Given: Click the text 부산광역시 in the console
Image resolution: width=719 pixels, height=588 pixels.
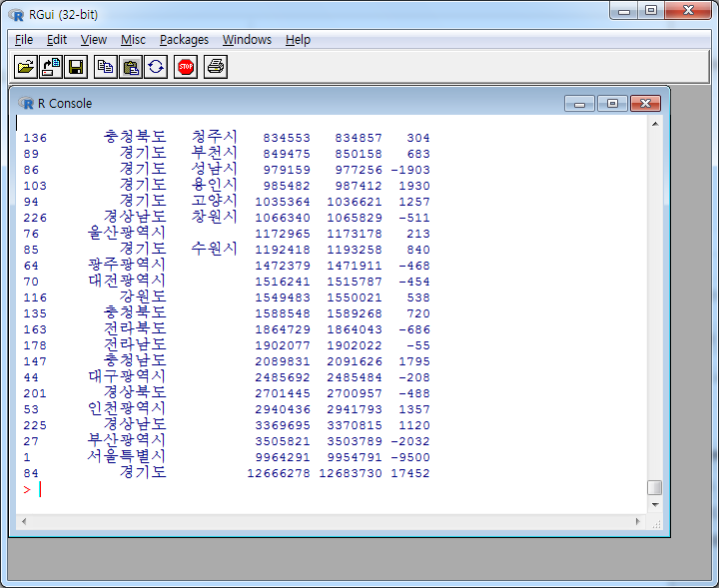Looking at the screenshot, I should [x=127, y=440].
